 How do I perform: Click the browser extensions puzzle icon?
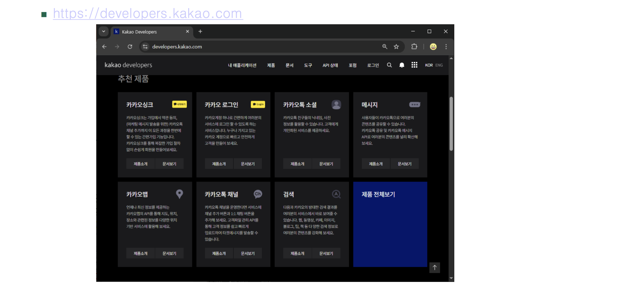414,47
